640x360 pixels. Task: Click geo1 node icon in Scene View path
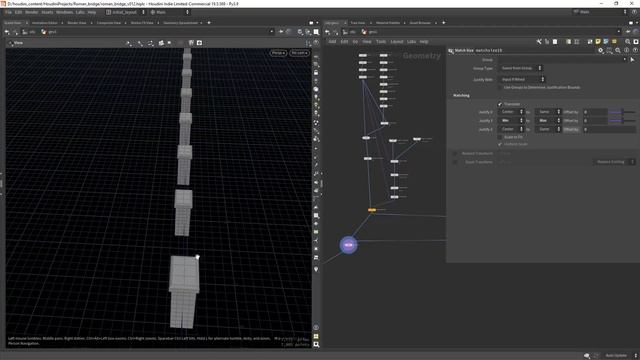click(x=44, y=32)
